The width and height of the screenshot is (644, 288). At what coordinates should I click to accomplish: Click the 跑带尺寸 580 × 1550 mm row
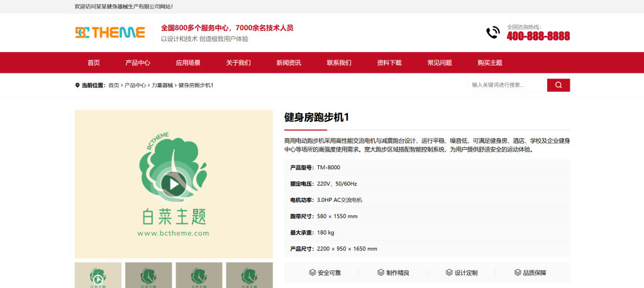point(427,216)
